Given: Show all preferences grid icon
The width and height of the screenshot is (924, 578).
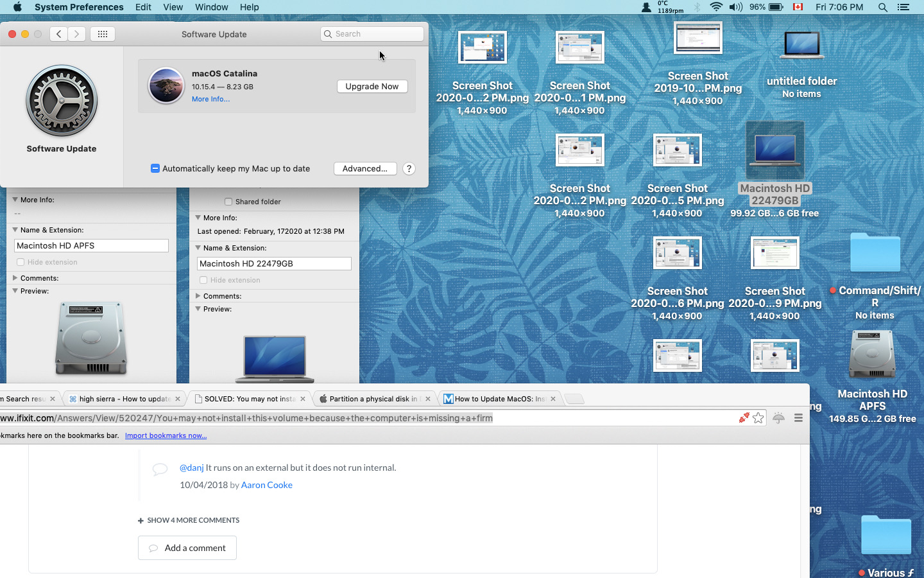Looking at the screenshot, I should tap(103, 34).
